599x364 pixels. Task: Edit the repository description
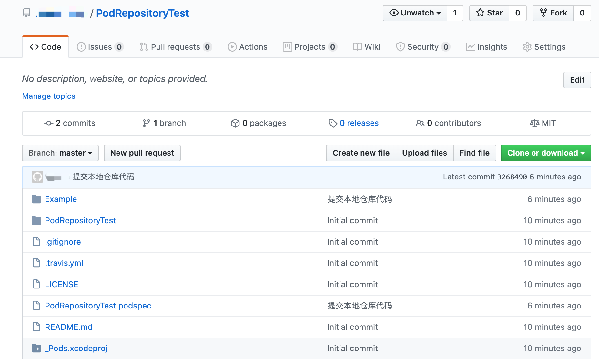pos(577,80)
